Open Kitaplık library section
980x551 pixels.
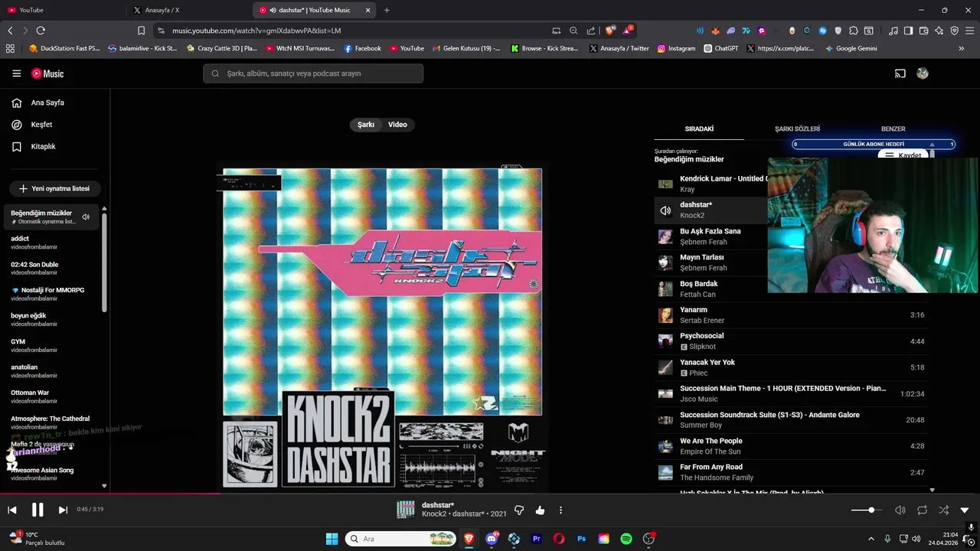coord(43,146)
